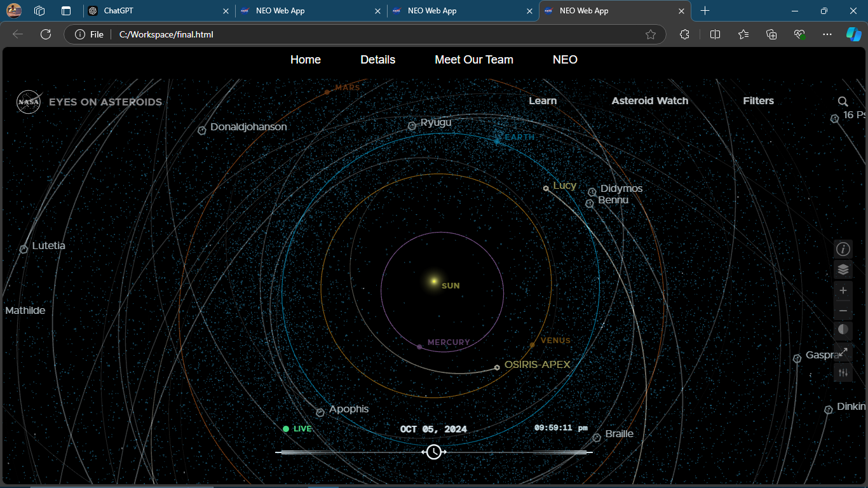This screenshot has width=868, height=488.
Task: Select the Gaspra asteroid marker
Action: click(797, 359)
